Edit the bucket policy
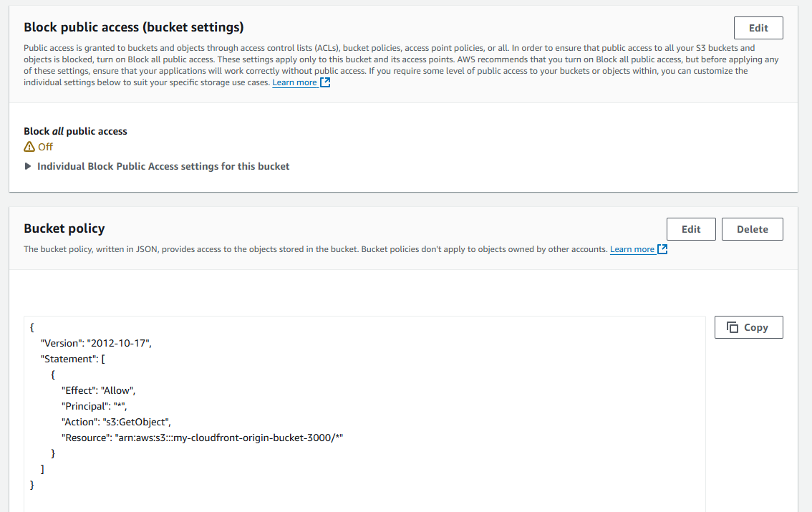This screenshot has height=512, width=812. (691, 229)
